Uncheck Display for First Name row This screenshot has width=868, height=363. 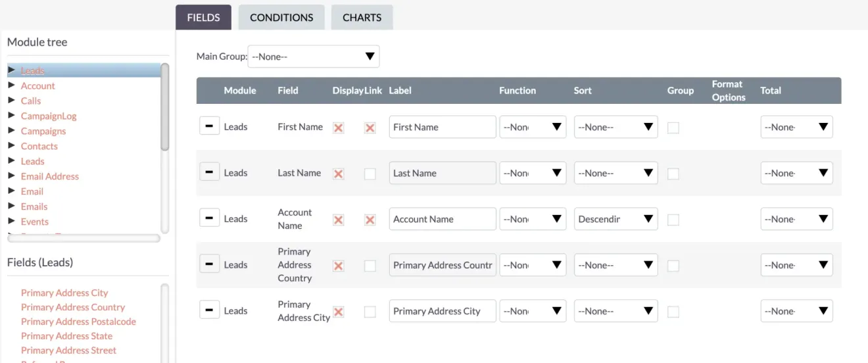[x=339, y=128]
